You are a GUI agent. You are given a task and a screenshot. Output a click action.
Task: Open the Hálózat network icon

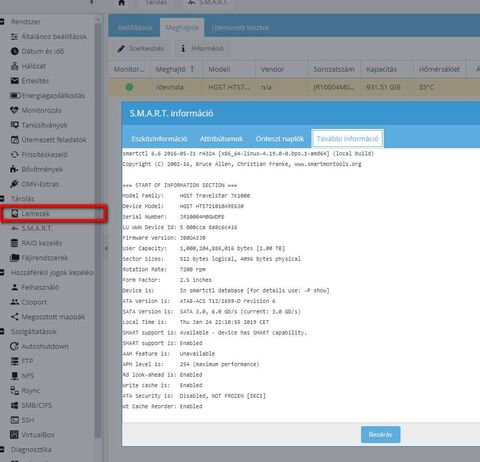[x=14, y=66]
